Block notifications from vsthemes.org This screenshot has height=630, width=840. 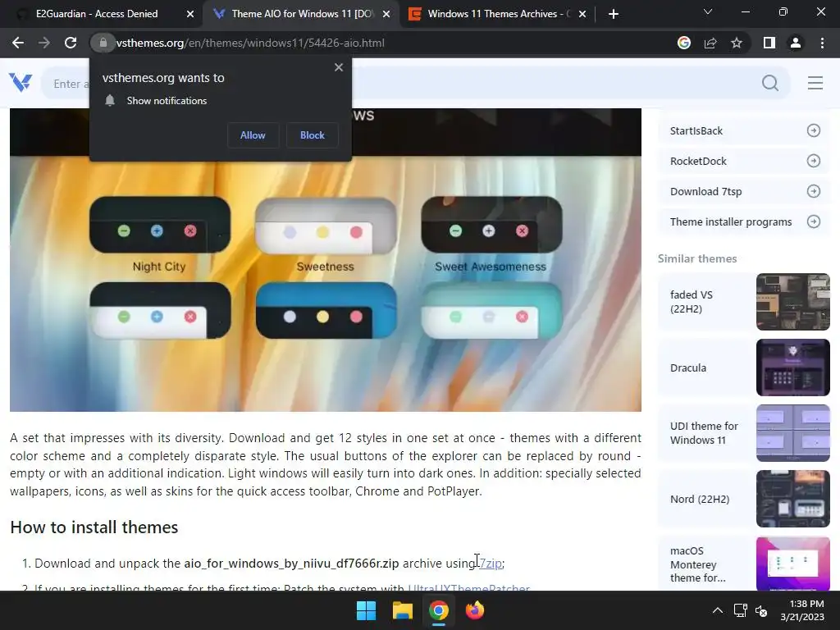[x=313, y=135]
